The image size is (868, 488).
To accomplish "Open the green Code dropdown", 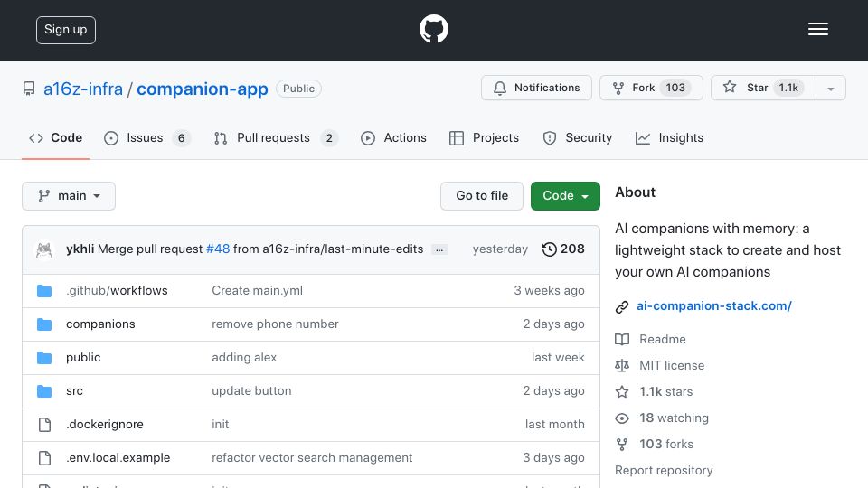I will tap(565, 196).
